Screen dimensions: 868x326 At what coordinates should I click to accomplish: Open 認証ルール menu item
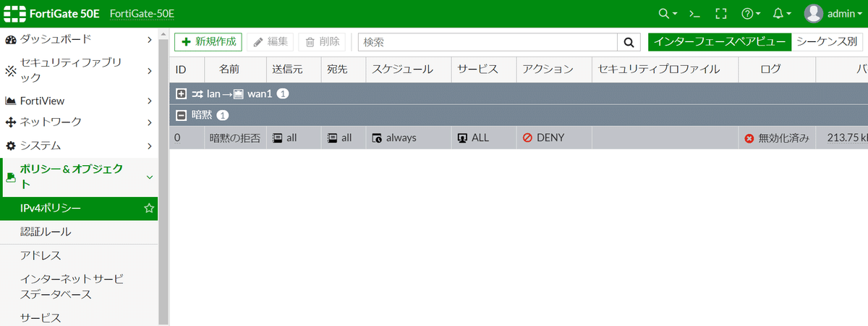[x=79, y=232]
